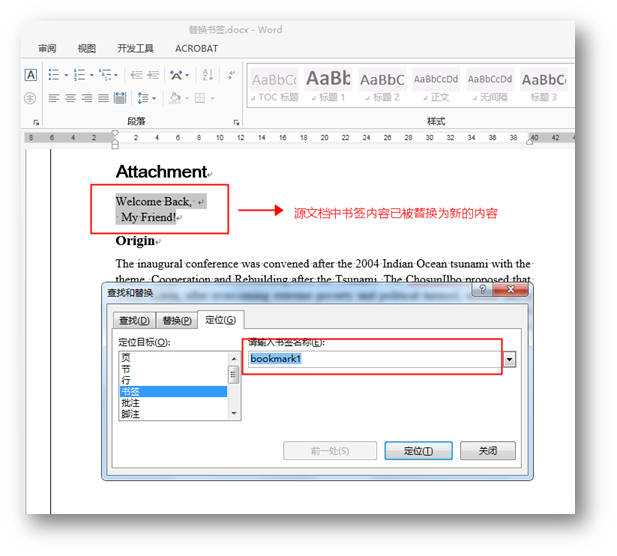Apply multilevel list formatting
The image size is (617, 556).
(105, 75)
